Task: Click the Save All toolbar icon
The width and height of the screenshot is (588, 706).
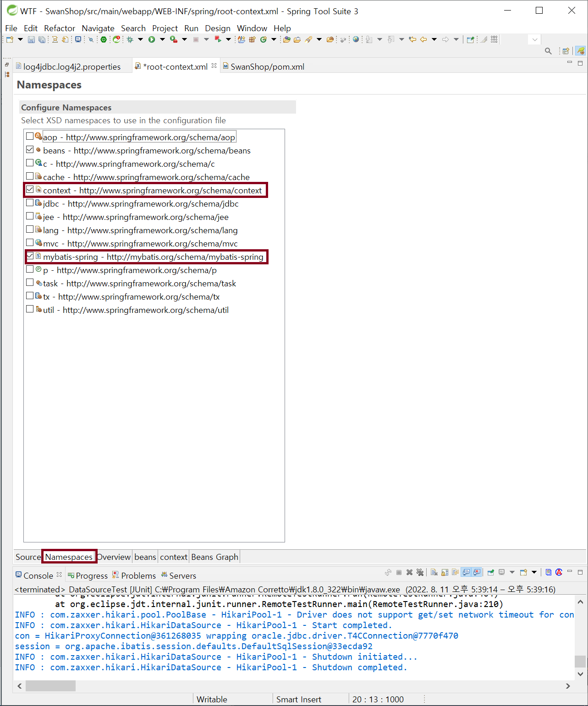Action: pyautogui.click(x=42, y=39)
